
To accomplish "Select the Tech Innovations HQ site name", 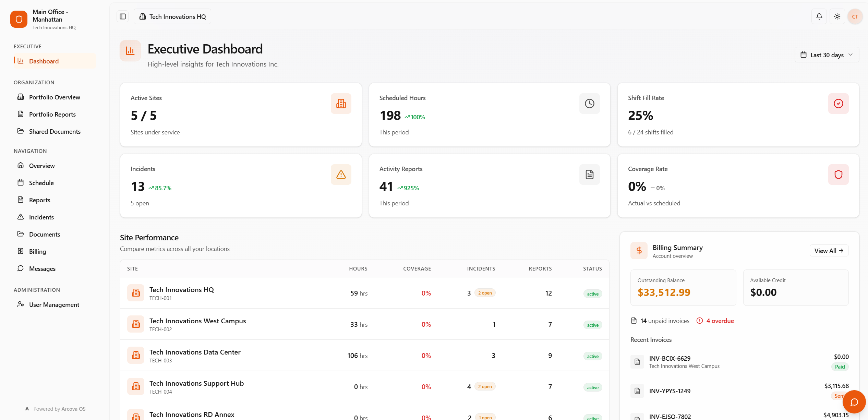I will 181,290.
